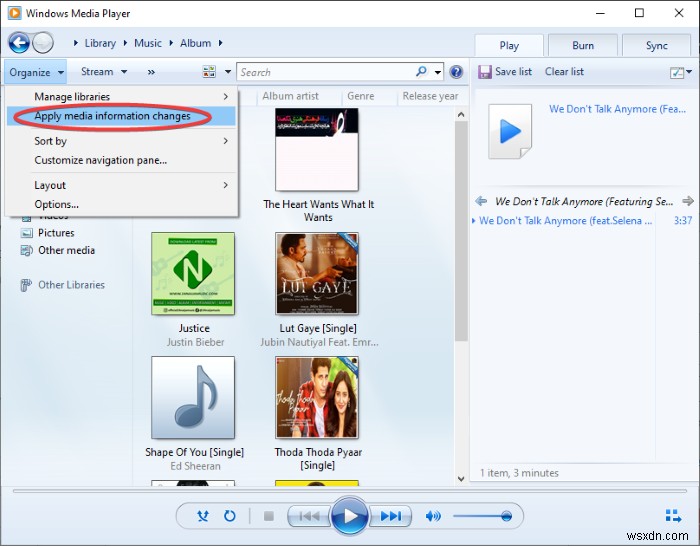Toggle repeat mode
This screenshot has width=700, height=546.
coord(230,516)
